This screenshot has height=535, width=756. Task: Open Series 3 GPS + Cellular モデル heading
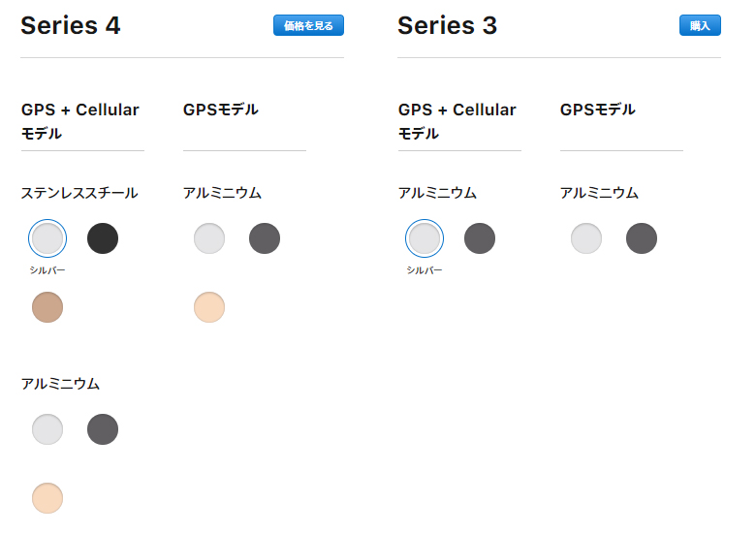457,121
